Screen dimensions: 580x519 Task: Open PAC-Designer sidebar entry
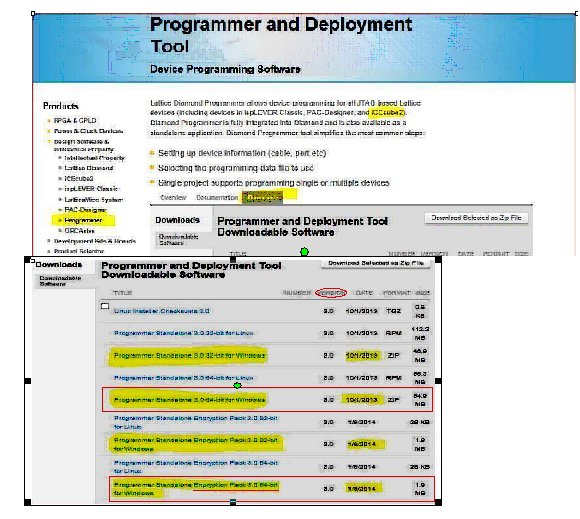point(85,210)
